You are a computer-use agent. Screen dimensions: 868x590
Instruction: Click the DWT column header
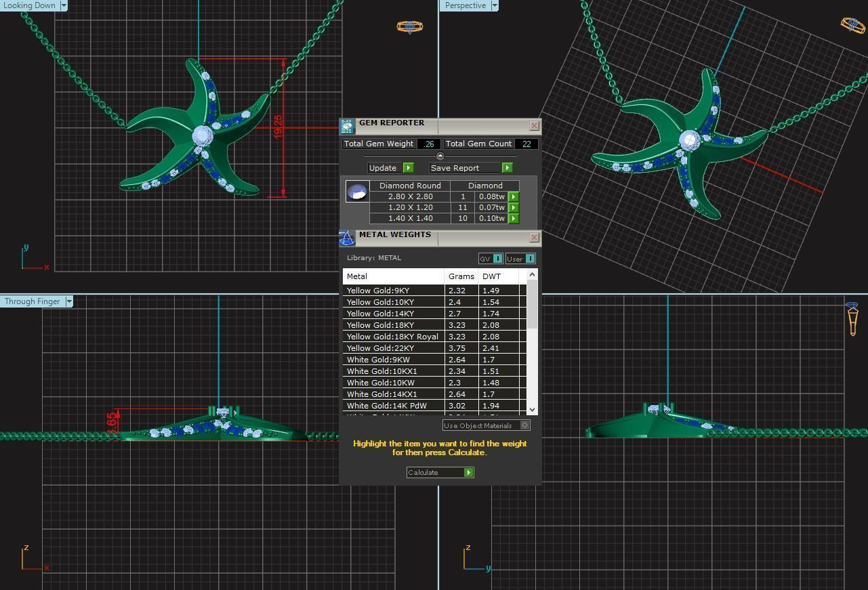click(x=498, y=276)
